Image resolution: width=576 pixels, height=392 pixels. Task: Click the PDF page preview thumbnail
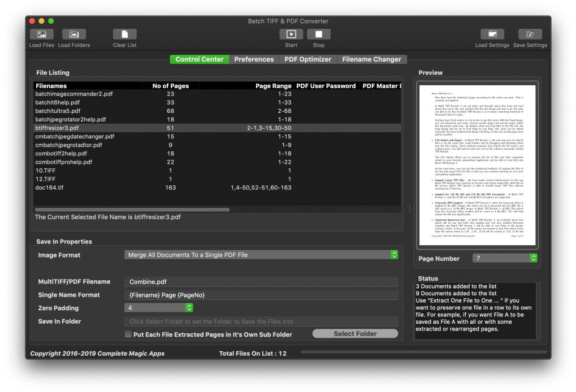tap(477, 165)
